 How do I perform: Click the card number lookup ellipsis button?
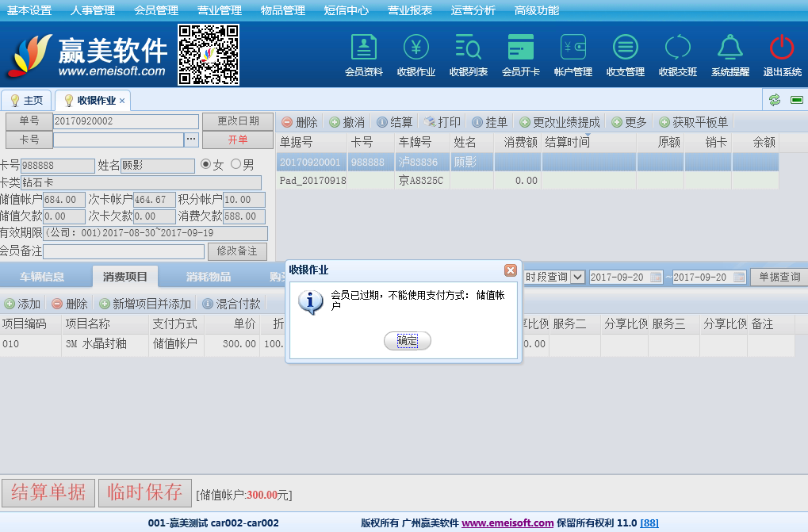191,140
